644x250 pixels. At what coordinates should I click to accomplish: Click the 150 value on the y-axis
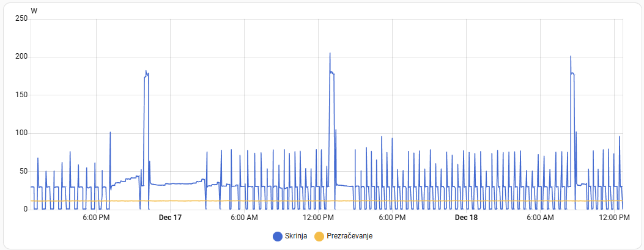click(22, 95)
